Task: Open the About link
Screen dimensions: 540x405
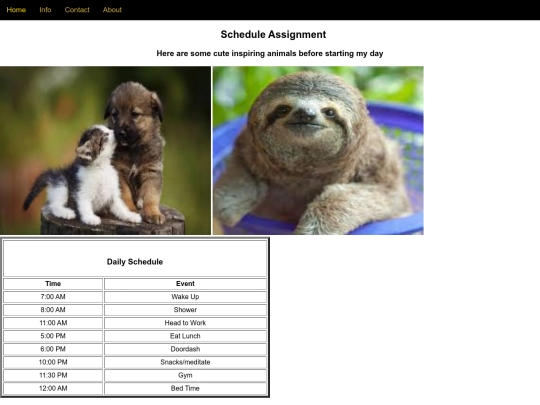Action: pos(112,10)
